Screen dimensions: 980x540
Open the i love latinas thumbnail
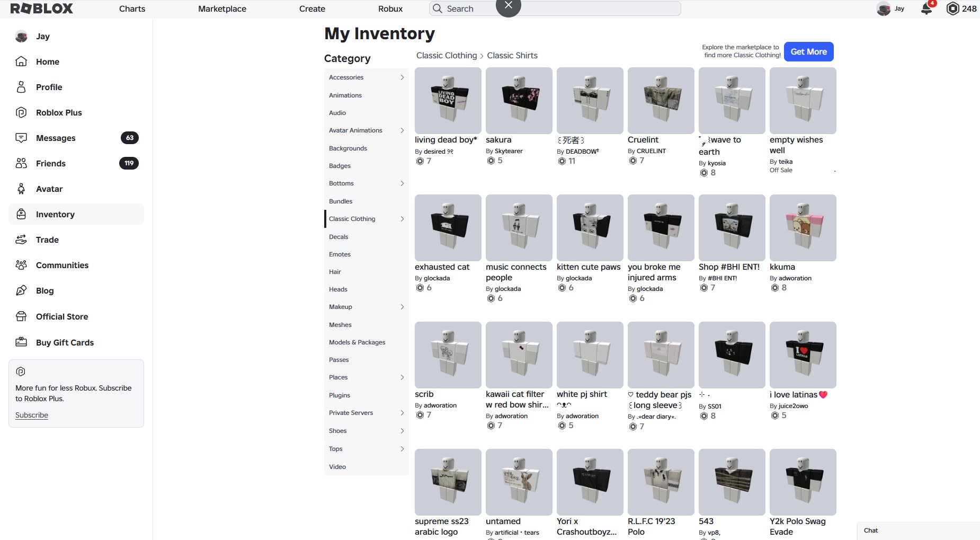803,355
